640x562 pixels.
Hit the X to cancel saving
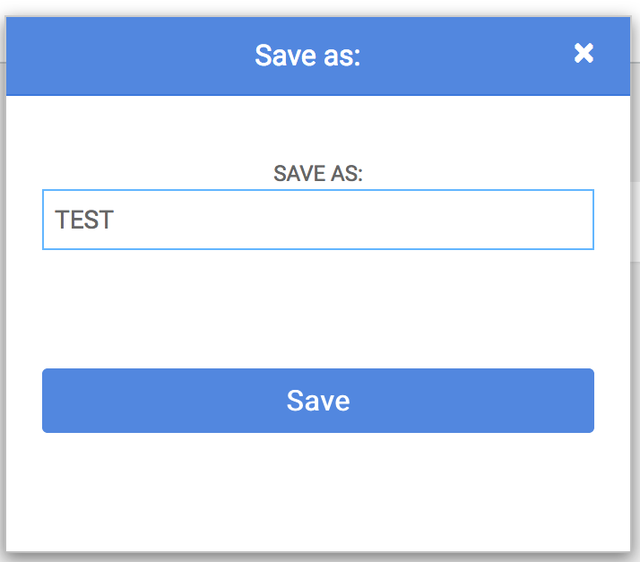click(x=584, y=54)
